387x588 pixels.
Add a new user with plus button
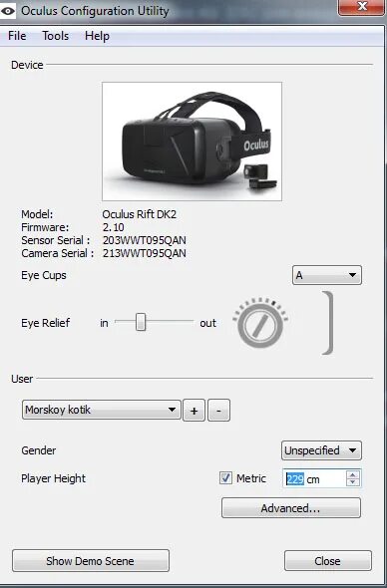[x=193, y=411]
